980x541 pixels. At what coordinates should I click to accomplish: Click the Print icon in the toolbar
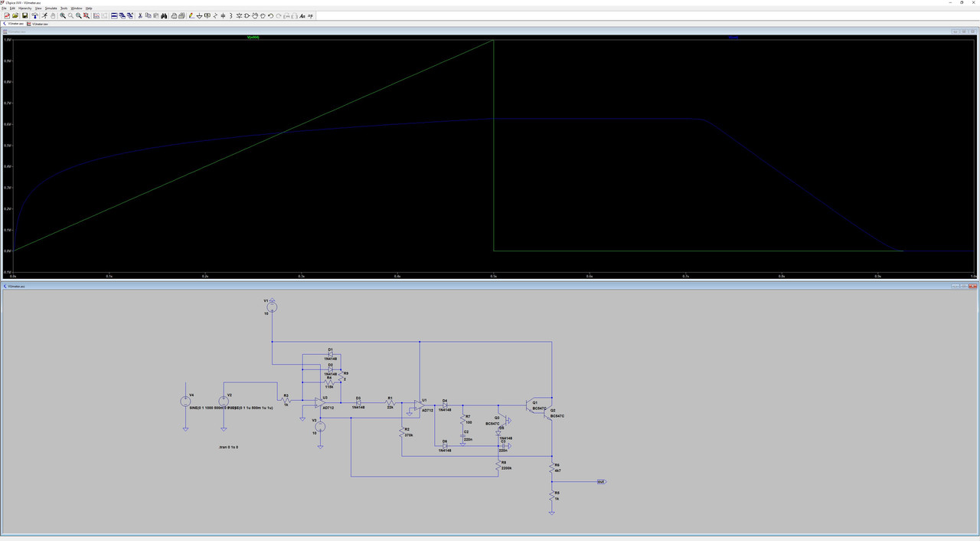click(x=173, y=15)
